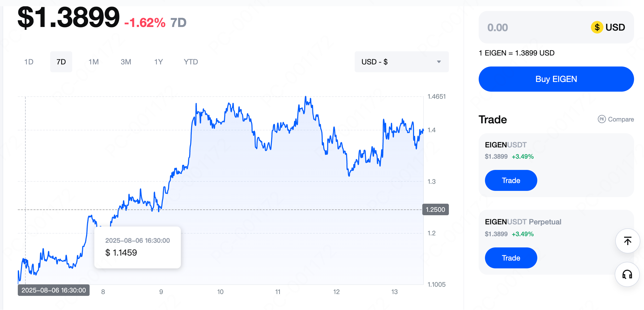Click the EIGENUSDT Perpetual pair name
The width and height of the screenshot is (644, 310).
[523, 222]
